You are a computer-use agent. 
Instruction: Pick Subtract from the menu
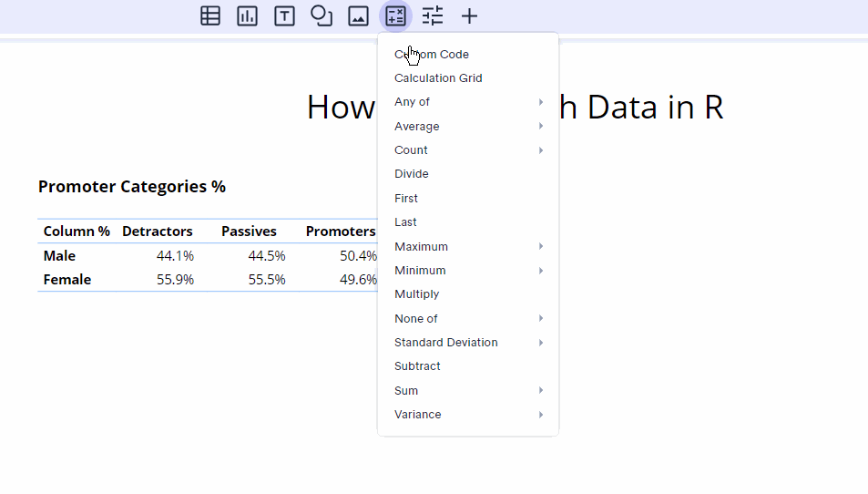coord(417,366)
